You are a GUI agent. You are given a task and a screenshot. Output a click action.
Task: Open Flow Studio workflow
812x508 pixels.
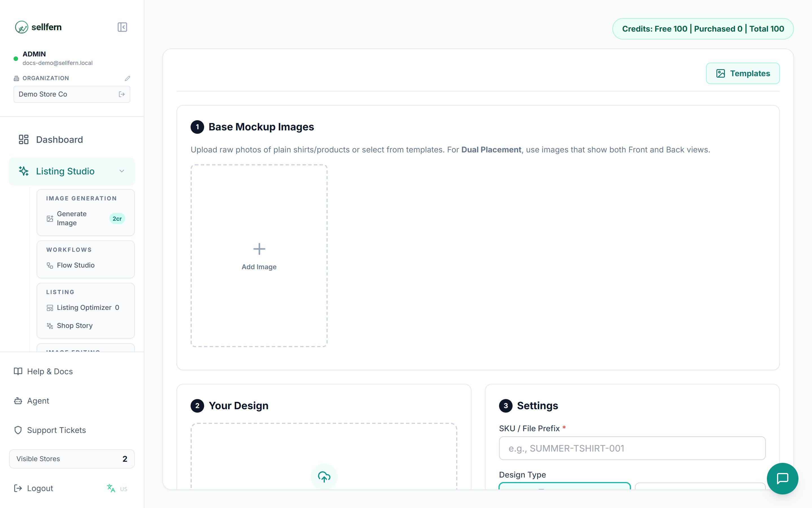[85, 265]
